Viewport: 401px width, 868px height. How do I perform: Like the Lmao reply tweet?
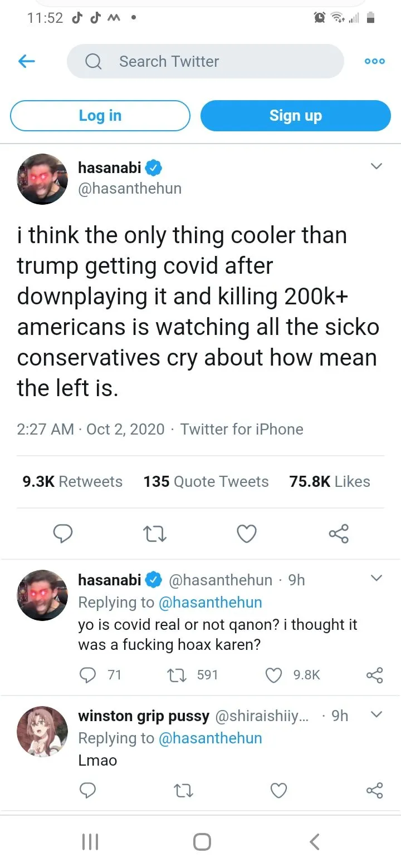click(x=278, y=790)
